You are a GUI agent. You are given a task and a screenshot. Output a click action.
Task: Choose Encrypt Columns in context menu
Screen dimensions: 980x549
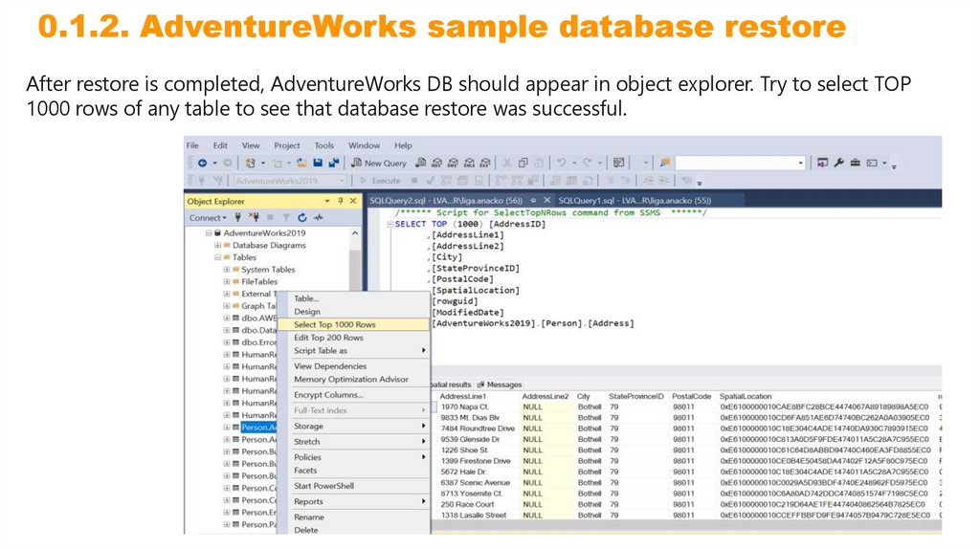click(x=353, y=395)
